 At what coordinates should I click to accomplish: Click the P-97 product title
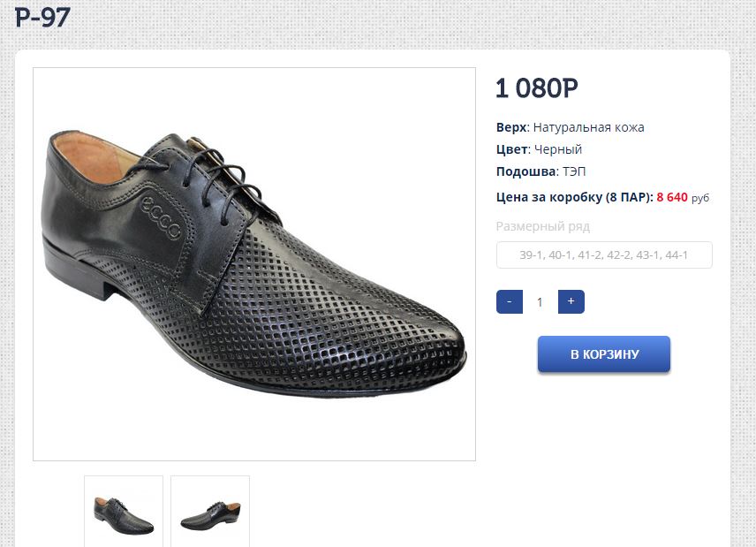pyautogui.click(x=42, y=17)
